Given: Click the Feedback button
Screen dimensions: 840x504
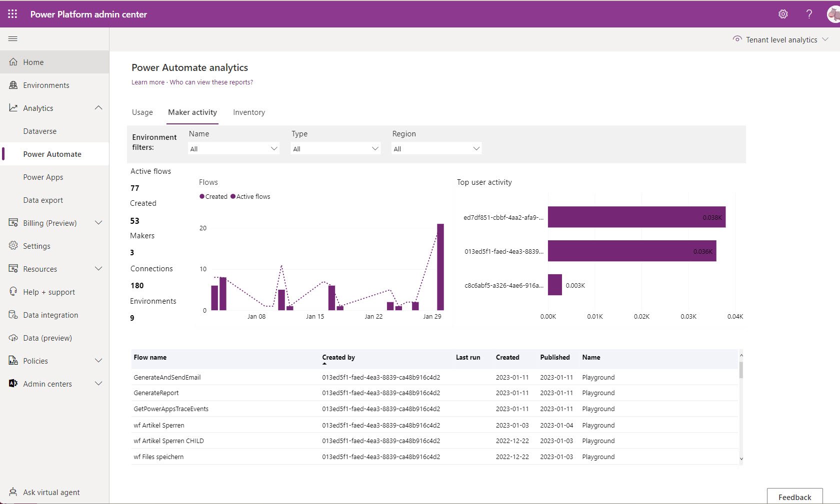Looking at the screenshot, I should [x=795, y=497].
